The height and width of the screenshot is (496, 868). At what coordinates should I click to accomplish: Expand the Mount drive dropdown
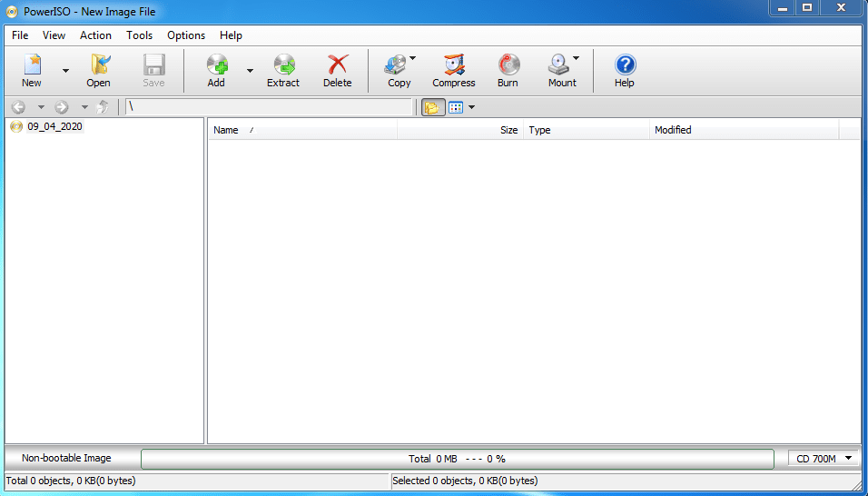[x=576, y=59]
